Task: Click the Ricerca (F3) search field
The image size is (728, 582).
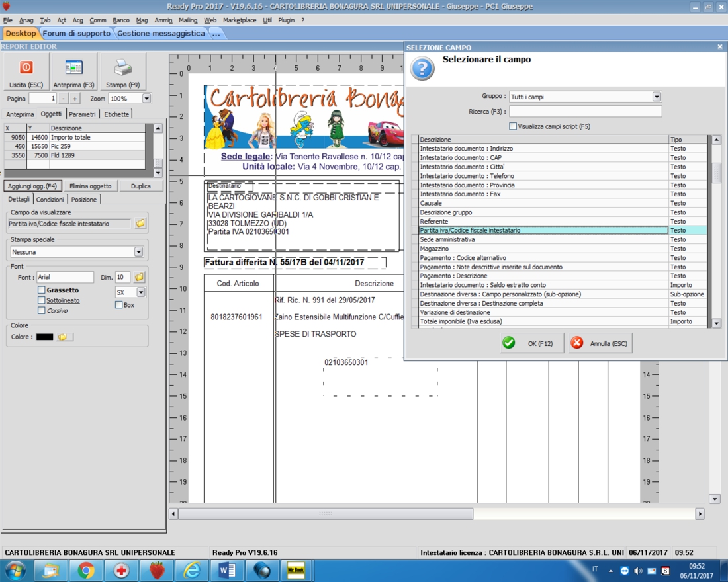Action: click(586, 111)
